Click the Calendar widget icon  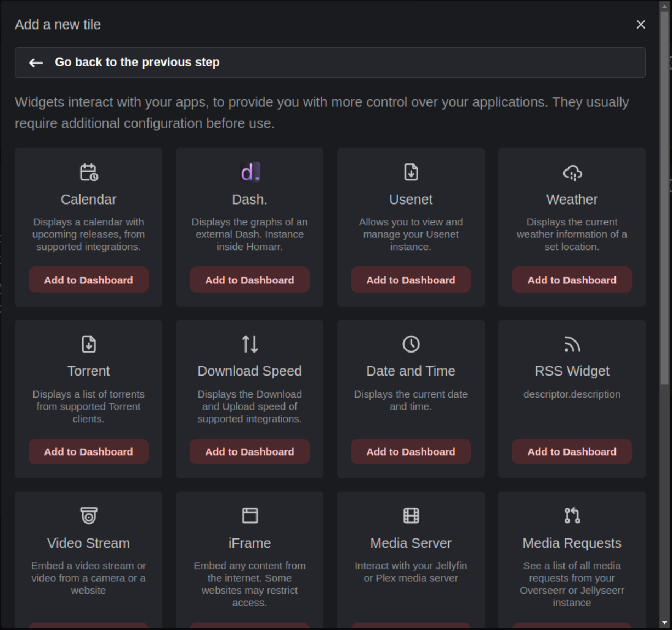point(88,172)
